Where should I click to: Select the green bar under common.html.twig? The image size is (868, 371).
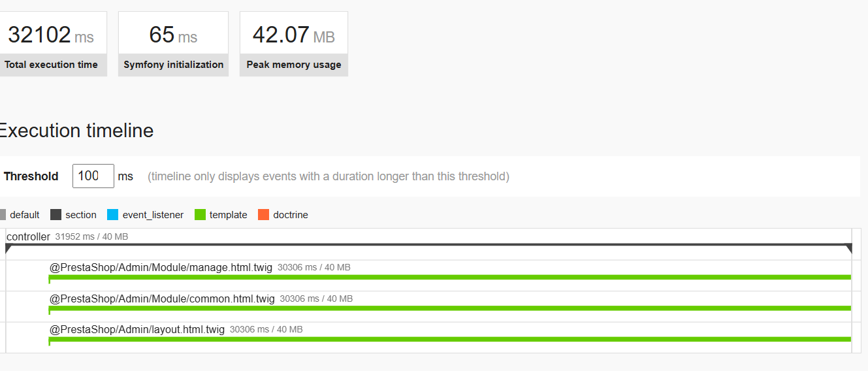click(x=449, y=308)
